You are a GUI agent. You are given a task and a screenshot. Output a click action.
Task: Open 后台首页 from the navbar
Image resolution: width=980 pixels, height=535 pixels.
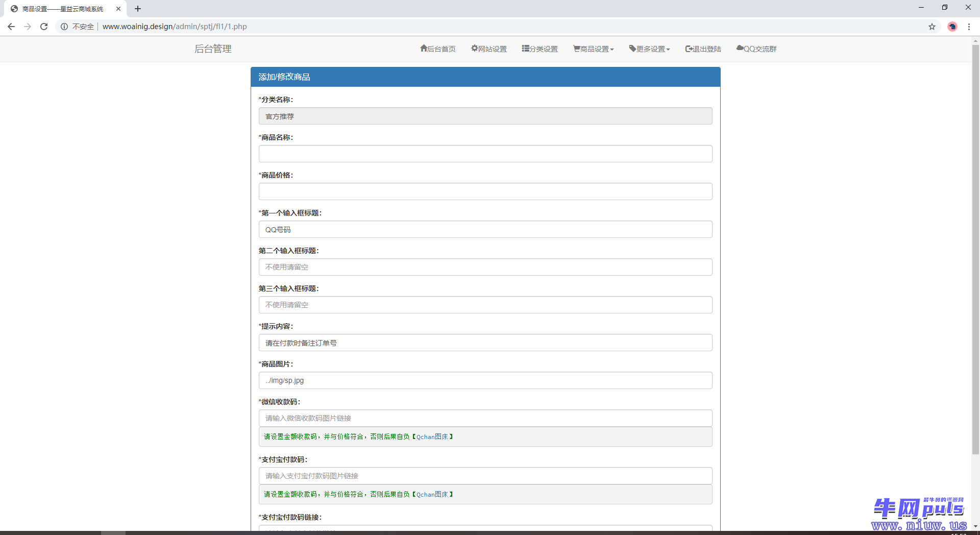tap(438, 49)
